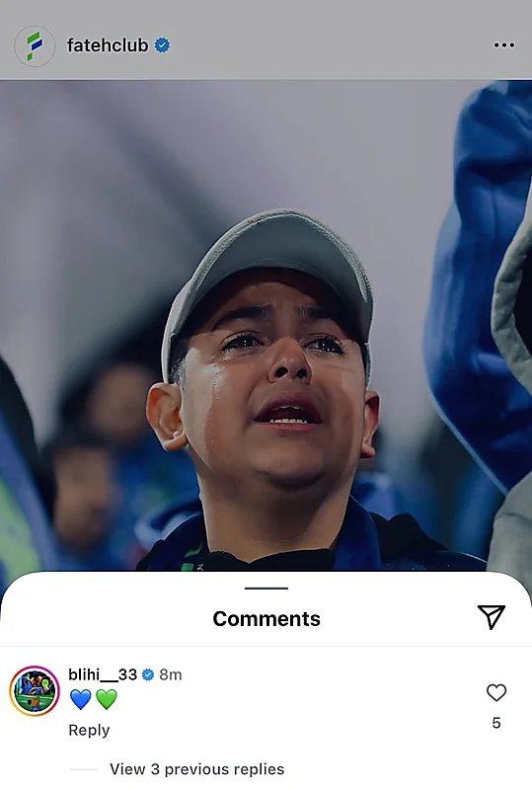Like the blihi__33 comment with heart icon
Image resolution: width=532 pixels, height=790 pixels.
point(496,693)
